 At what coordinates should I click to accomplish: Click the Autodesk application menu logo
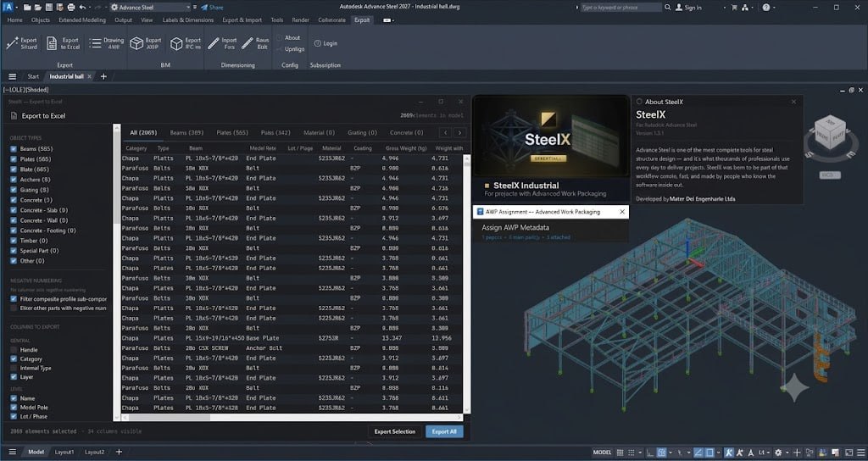(x=8, y=7)
